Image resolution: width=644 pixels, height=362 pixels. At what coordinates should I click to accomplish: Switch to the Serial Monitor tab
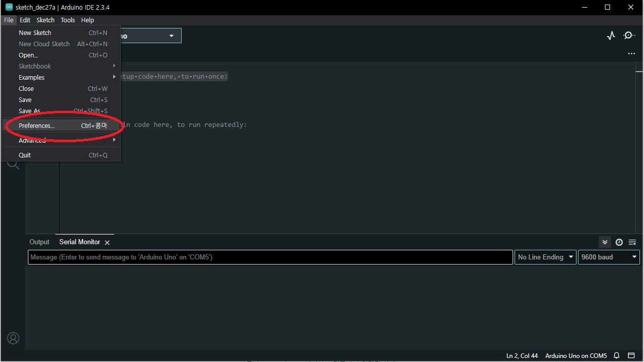[x=80, y=242]
